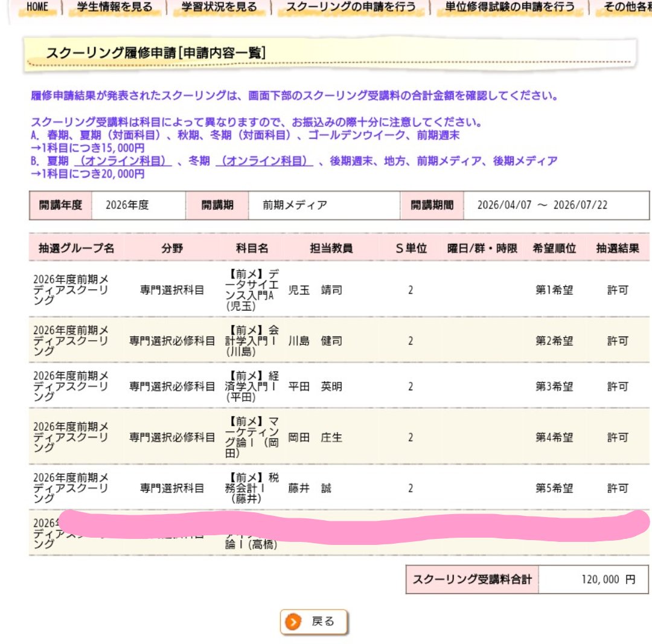Click the 開講期間 label cell
652x644 pixels.
tap(432, 205)
